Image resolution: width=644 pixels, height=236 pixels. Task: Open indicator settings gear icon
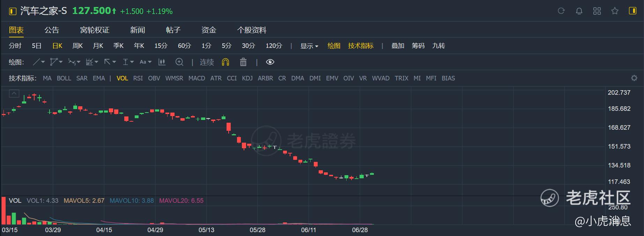click(x=634, y=78)
